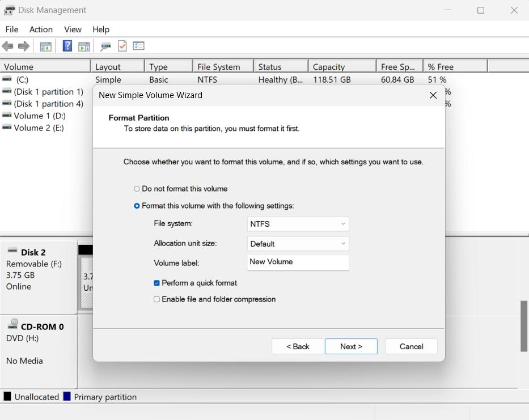Click the Show/Hide Console Tree icon
The width and height of the screenshot is (529, 420).
click(x=45, y=46)
